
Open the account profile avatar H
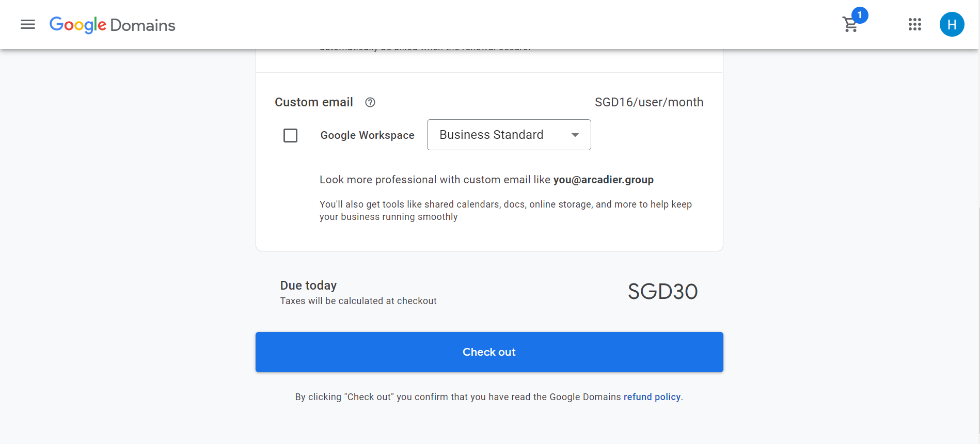click(952, 24)
